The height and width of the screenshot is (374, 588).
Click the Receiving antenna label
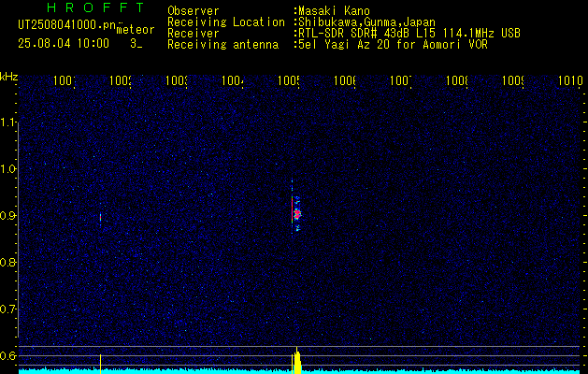222,45
